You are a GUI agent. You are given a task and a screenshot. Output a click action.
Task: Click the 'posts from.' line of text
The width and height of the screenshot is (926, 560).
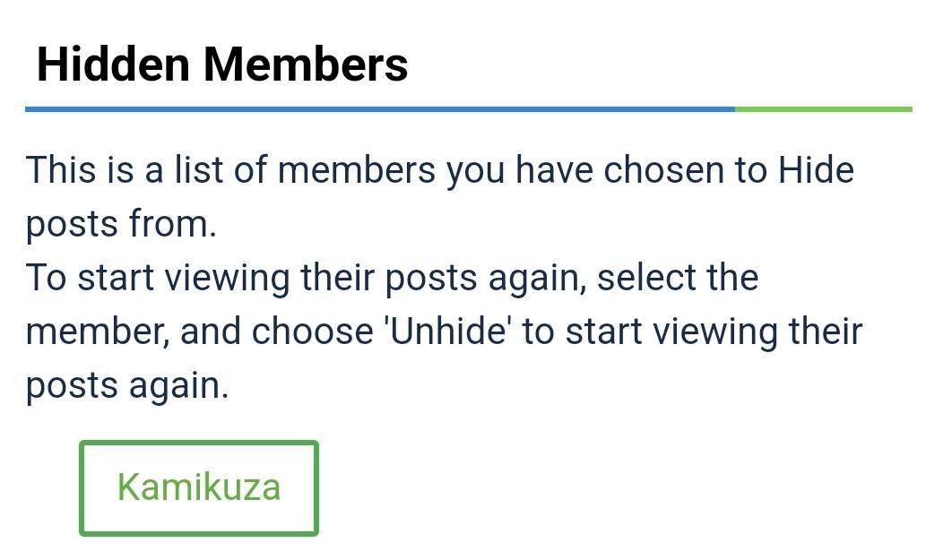[x=121, y=224]
